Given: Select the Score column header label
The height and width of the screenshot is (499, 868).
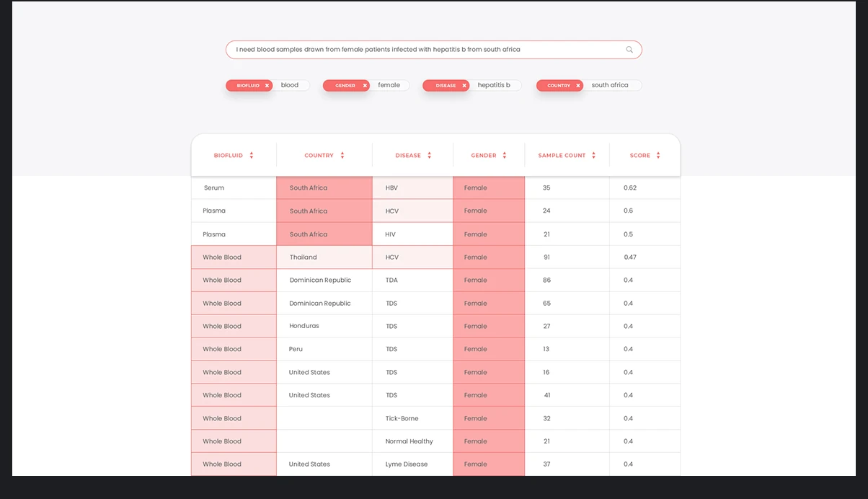Looking at the screenshot, I should [640, 155].
